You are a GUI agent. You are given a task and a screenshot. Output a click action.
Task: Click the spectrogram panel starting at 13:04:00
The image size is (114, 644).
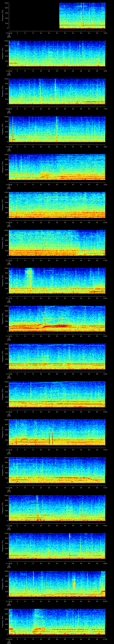(x=57, y=16)
